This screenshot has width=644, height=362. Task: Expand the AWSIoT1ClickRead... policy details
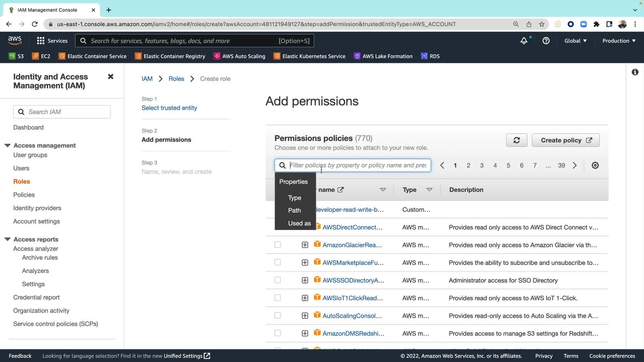(305, 298)
